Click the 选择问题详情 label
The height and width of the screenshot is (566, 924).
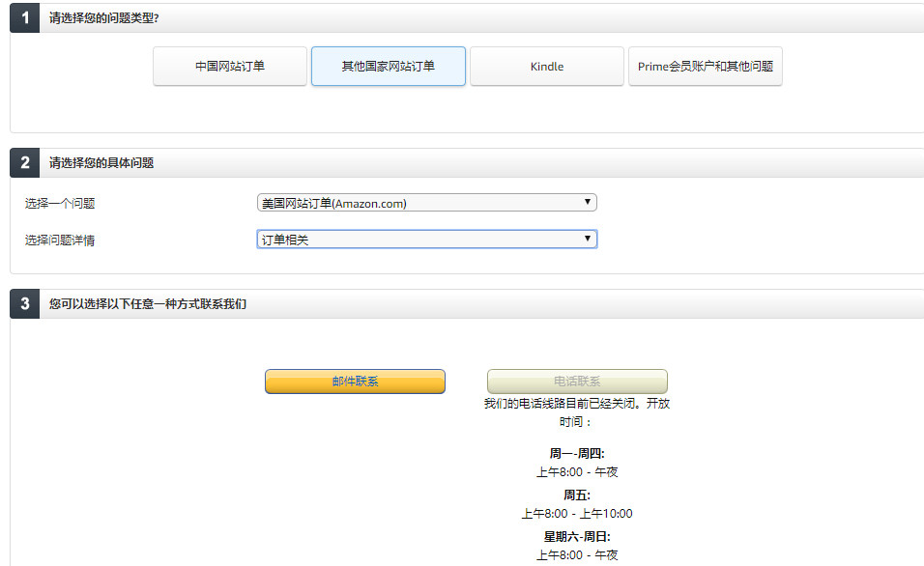pyautogui.click(x=60, y=240)
